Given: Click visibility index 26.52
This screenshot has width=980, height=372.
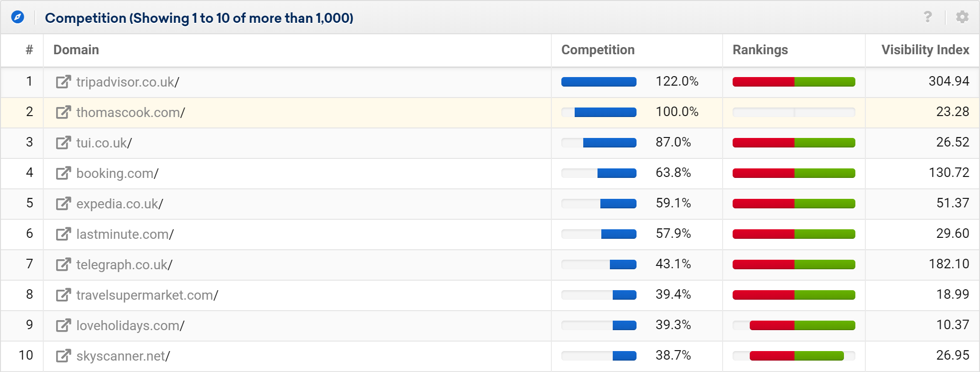Looking at the screenshot, I should [952, 142].
